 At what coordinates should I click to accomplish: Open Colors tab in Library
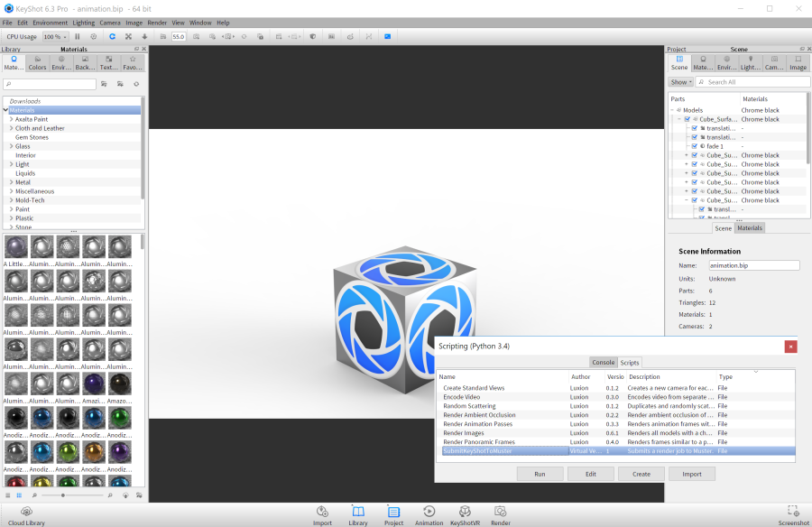(x=37, y=63)
